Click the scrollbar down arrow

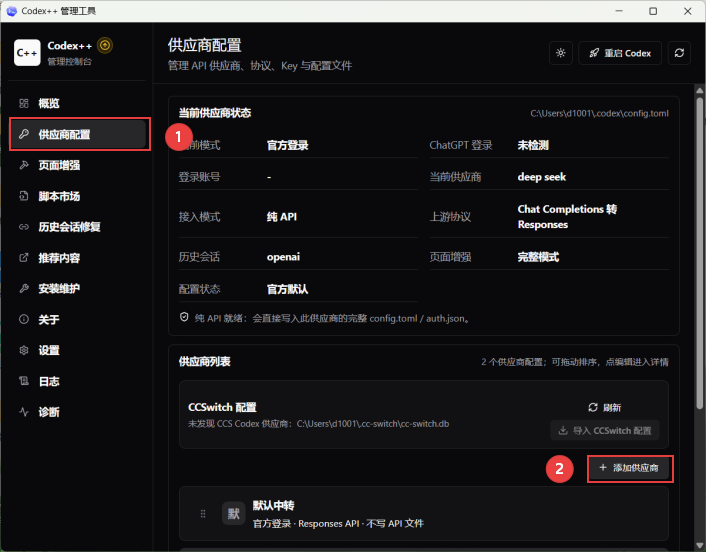699,545
